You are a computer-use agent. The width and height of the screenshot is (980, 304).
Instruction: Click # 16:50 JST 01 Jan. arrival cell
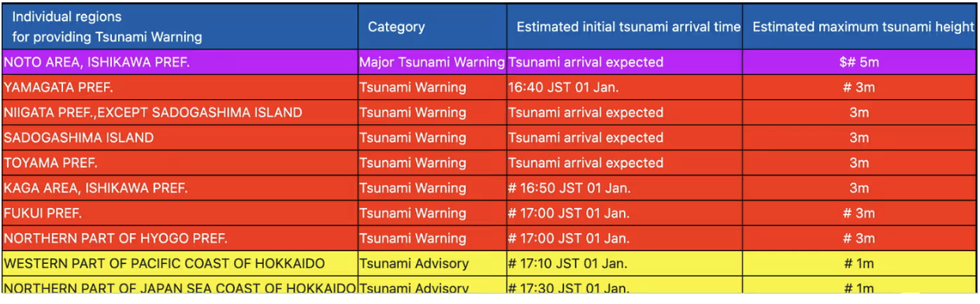625,188
